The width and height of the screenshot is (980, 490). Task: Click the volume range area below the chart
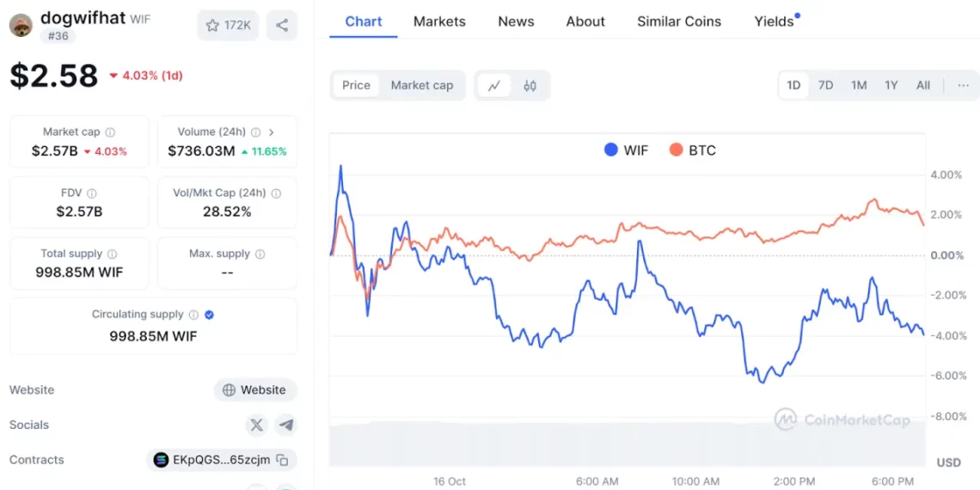tap(626, 444)
